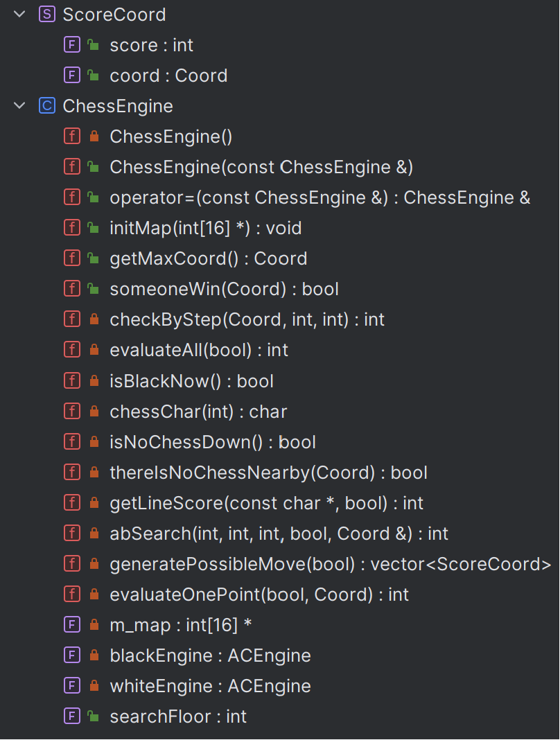This screenshot has height=740, width=560.
Task: Select 'ChessEngine(const ChessEngine &)' copy constructor
Action: tap(261, 167)
